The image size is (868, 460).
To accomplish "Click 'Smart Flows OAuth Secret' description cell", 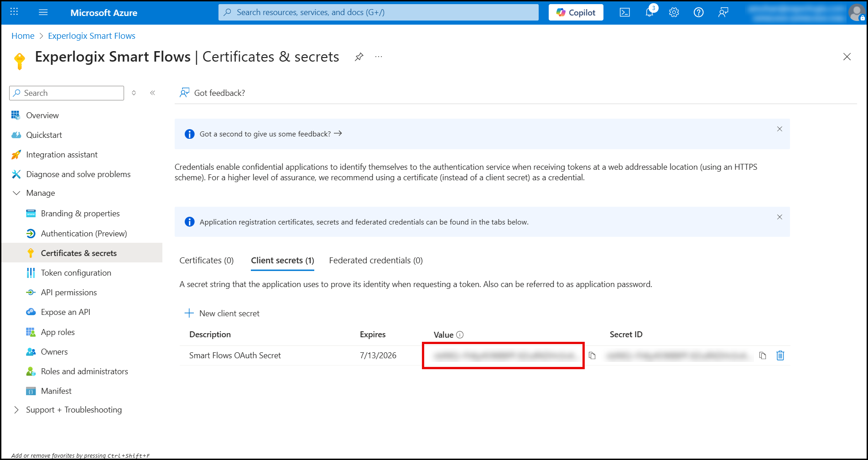I will click(x=235, y=355).
